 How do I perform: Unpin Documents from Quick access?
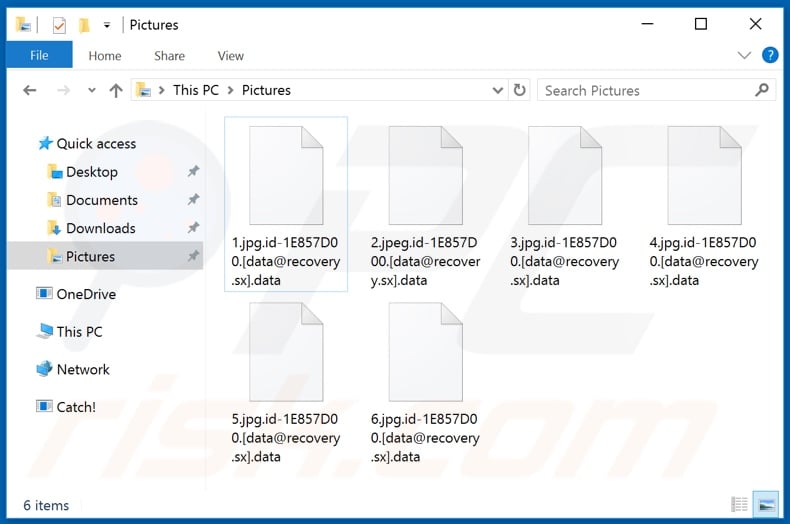193,200
